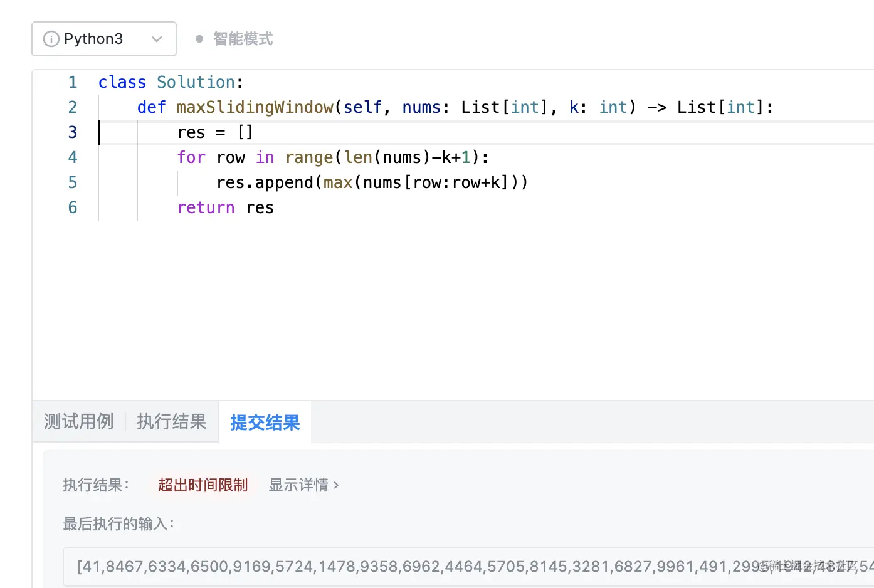Viewport: 874px width, 588px height.
Task: Select the 提交结果 tab
Action: 265,422
